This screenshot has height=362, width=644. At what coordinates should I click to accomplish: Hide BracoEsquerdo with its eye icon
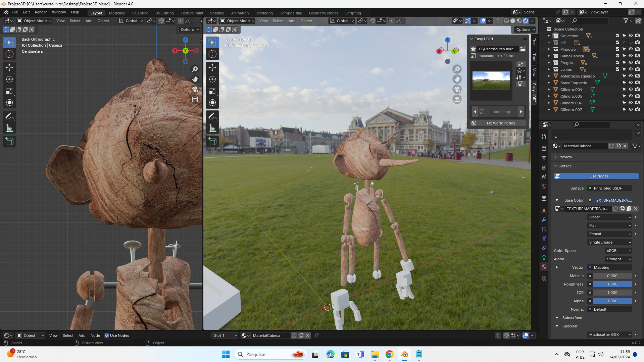pos(631,83)
